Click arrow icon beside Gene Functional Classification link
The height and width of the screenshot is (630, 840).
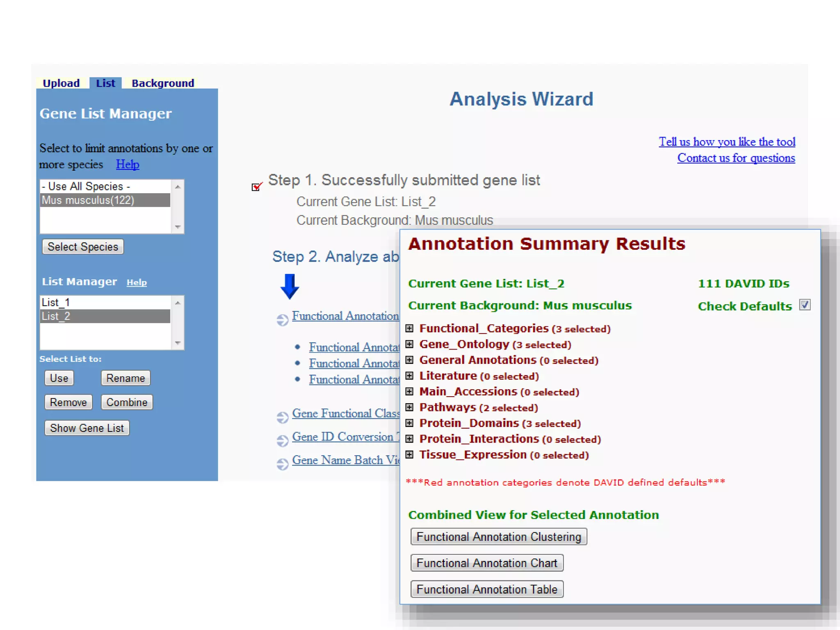coord(282,418)
